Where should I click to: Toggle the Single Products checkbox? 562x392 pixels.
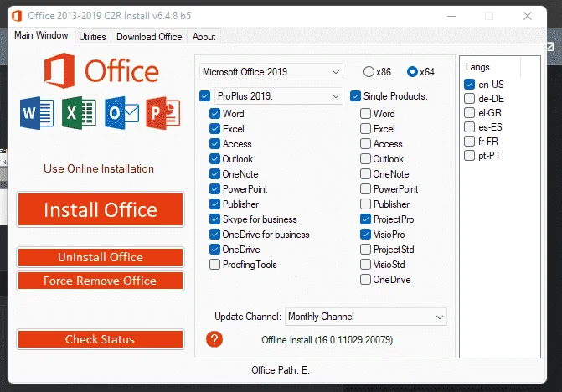point(355,96)
